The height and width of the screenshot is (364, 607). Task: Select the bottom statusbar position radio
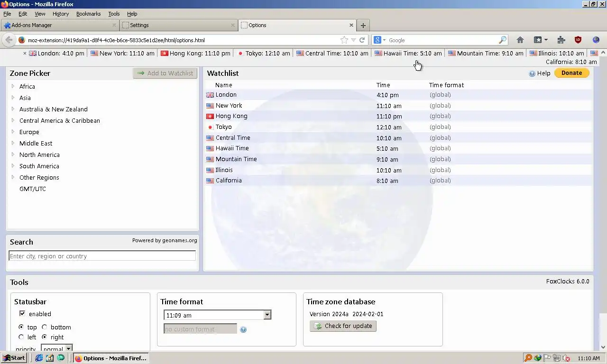coord(44,327)
